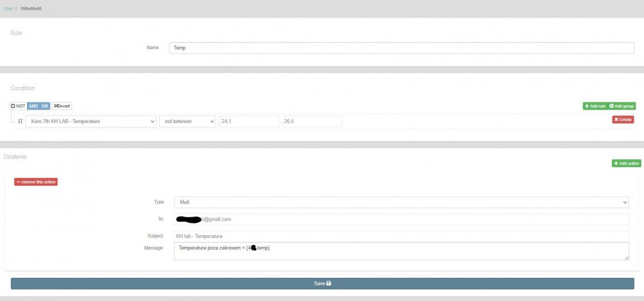644x301 pixels.
Task: Select the OR condition operator
Action: click(44, 106)
